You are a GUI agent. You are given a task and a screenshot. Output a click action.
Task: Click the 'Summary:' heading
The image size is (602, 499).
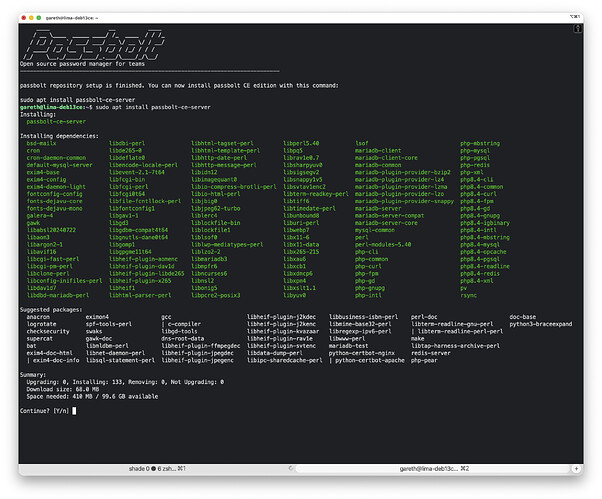pyautogui.click(x=33, y=375)
